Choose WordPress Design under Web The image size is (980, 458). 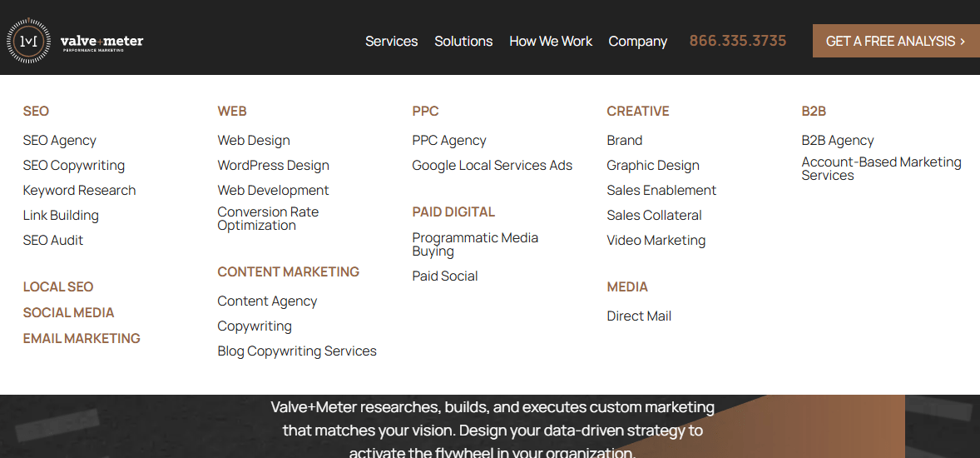coord(273,165)
